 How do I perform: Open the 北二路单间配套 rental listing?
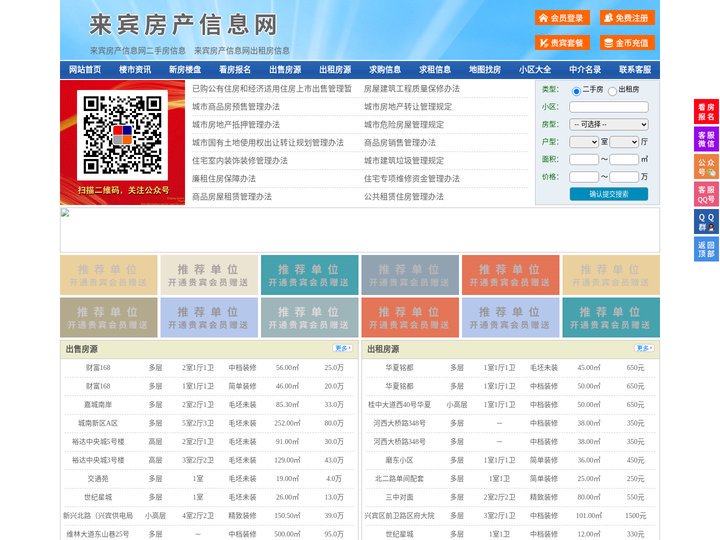[x=399, y=478]
